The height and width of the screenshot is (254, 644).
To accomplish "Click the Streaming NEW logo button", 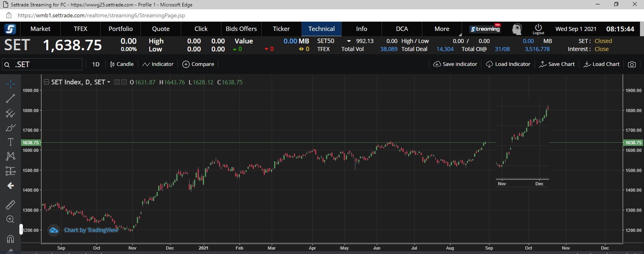I will [485, 29].
